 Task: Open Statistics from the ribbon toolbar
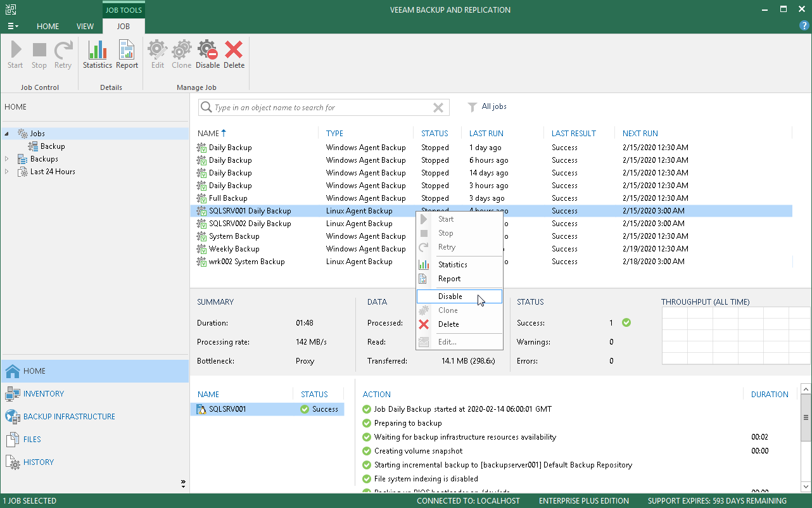[x=97, y=54]
